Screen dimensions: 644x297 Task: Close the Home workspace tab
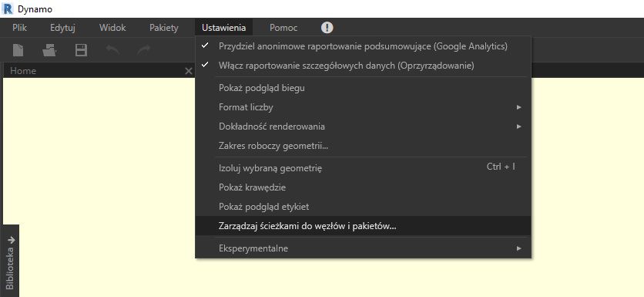click(189, 71)
